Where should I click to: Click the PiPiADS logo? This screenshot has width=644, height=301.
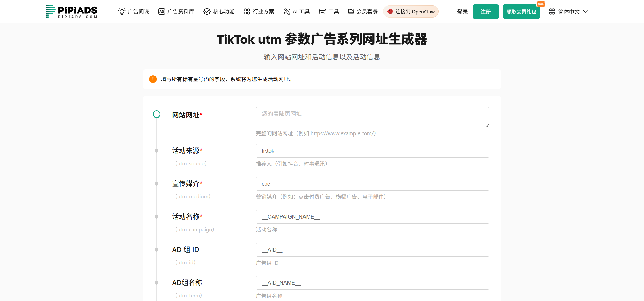point(71,11)
